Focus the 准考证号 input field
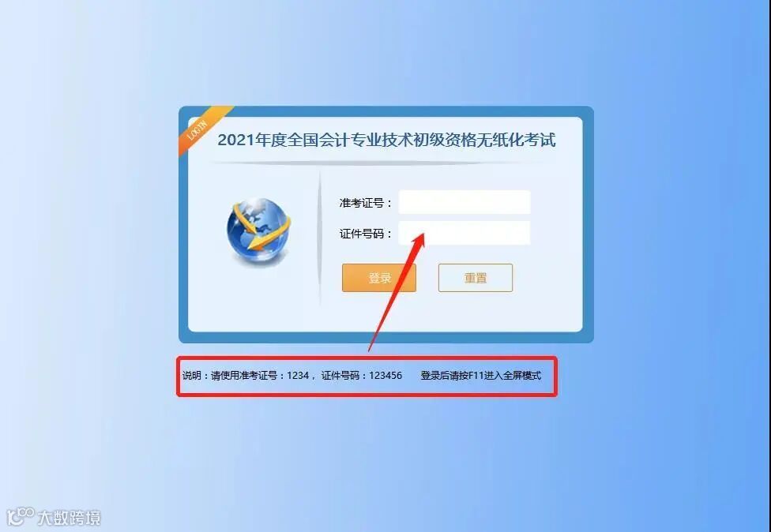The image size is (771, 532). click(464, 202)
